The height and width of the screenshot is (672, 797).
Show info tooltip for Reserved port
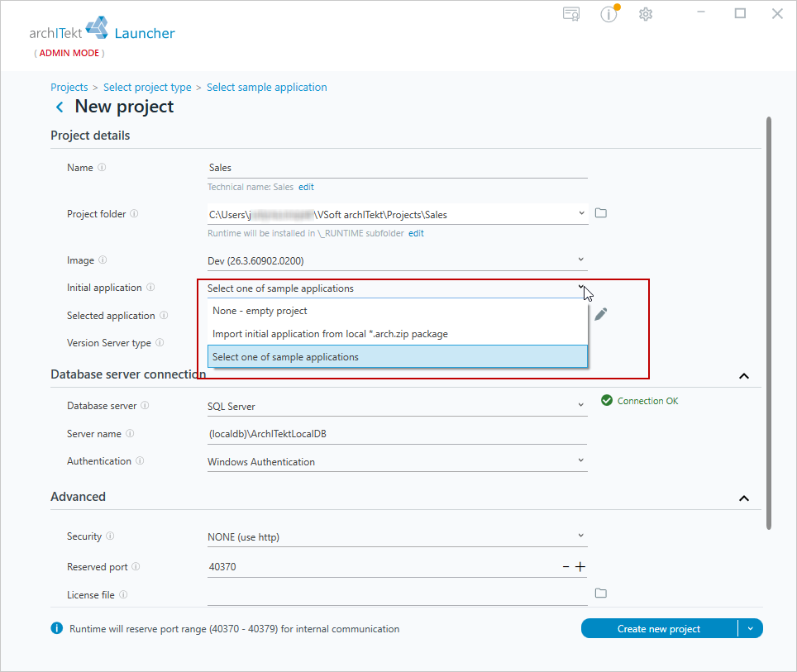[x=136, y=566]
